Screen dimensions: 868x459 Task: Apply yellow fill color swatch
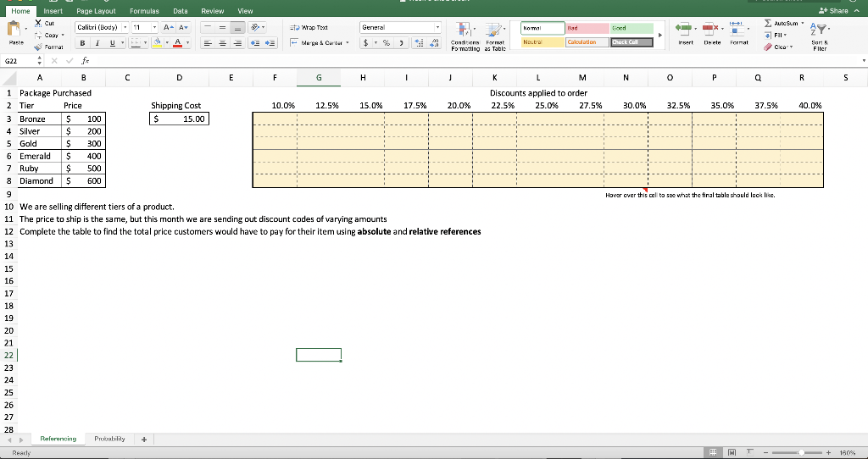click(157, 42)
